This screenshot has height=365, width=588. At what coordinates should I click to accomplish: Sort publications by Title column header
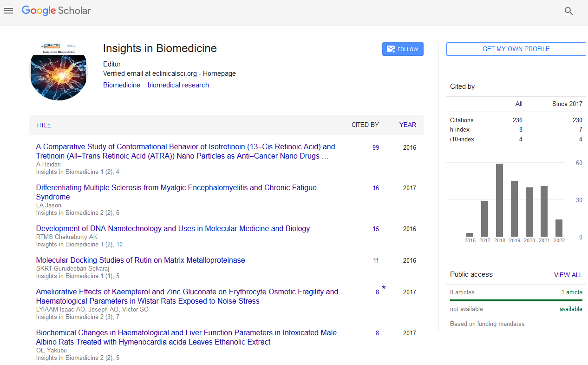[44, 125]
